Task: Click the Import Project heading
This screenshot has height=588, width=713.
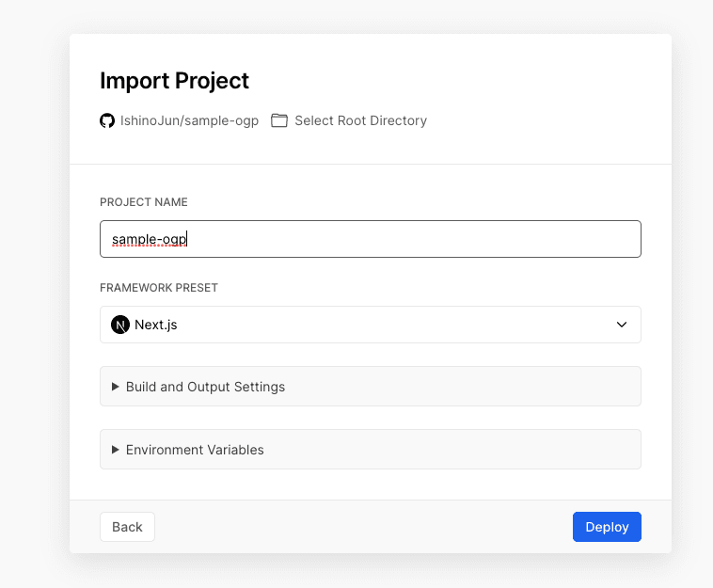Action: point(174,81)
